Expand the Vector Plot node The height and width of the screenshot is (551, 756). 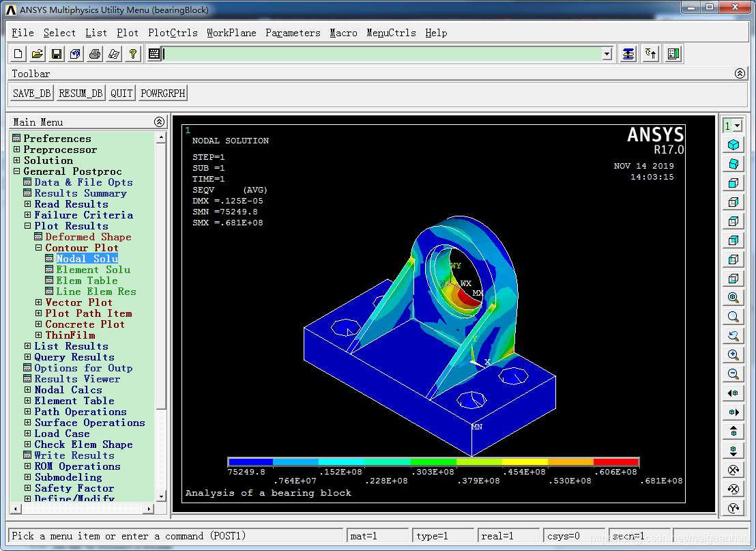click(x=39, y=302)
